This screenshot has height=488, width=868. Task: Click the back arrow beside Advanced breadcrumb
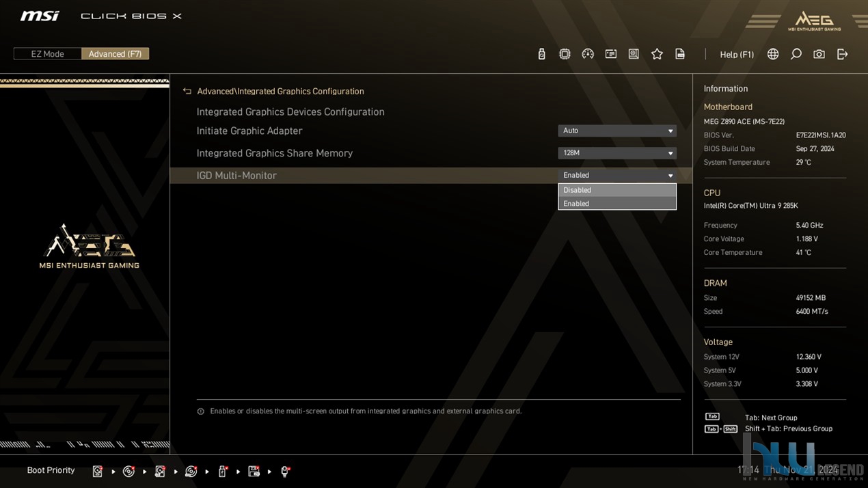(x=187, y=91)
